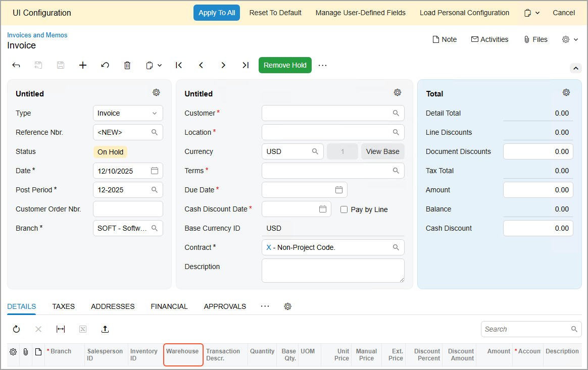Open grid column configuration gear icon
This screenshot has width=588, height=370.
[13, 352]
